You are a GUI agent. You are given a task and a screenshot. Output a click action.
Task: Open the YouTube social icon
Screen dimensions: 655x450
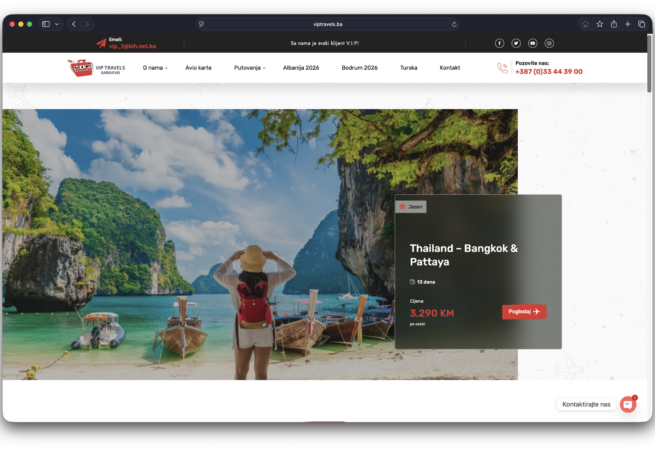pos(532,43)
